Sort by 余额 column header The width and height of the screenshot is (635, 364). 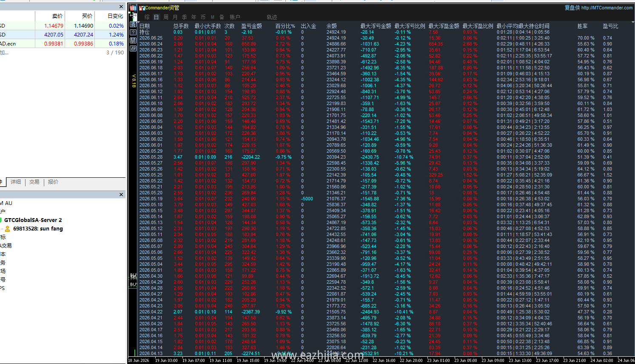(331, 26)
